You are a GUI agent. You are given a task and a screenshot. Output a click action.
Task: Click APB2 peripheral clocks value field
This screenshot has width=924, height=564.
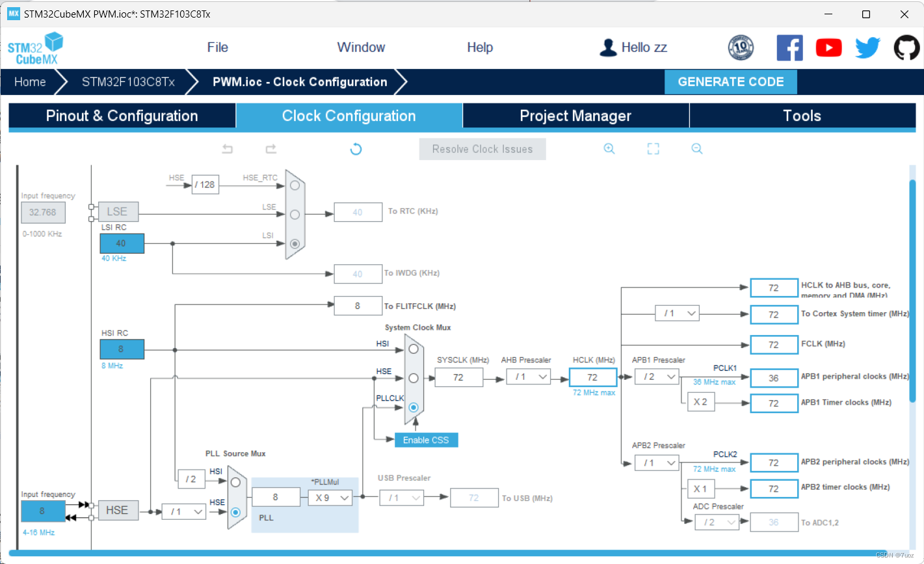click(774, 463)
